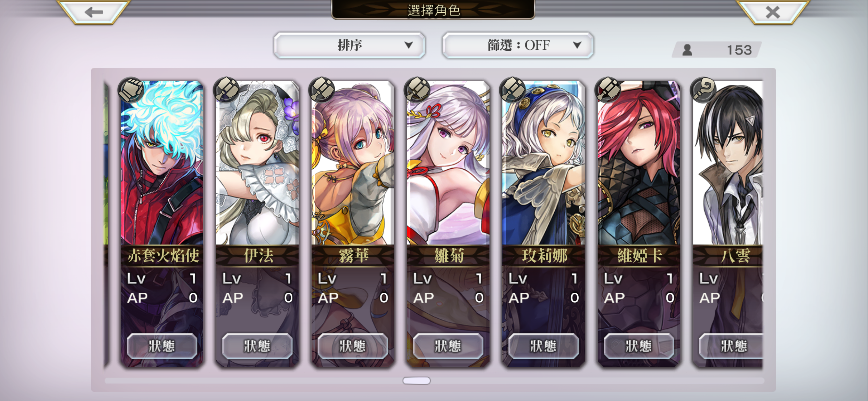Open the 排序 sort dropdown

pyautogui.click(x=350, y=45)
